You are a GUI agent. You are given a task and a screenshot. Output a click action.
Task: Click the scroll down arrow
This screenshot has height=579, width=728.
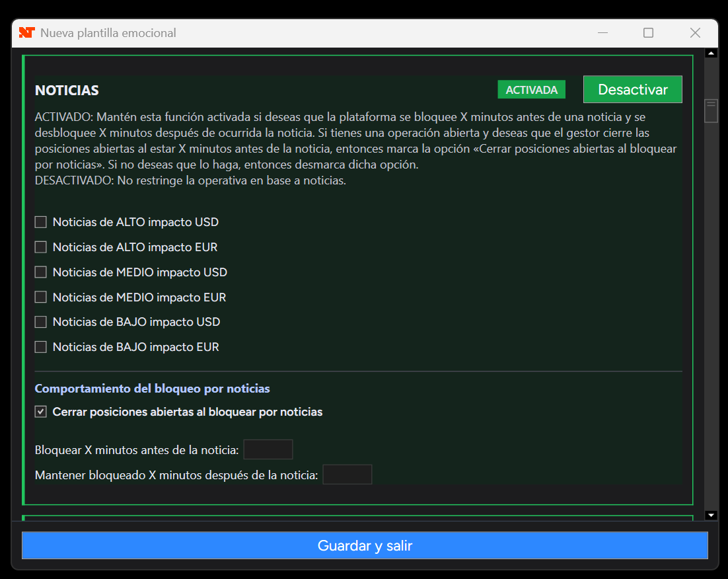point(711,515)
